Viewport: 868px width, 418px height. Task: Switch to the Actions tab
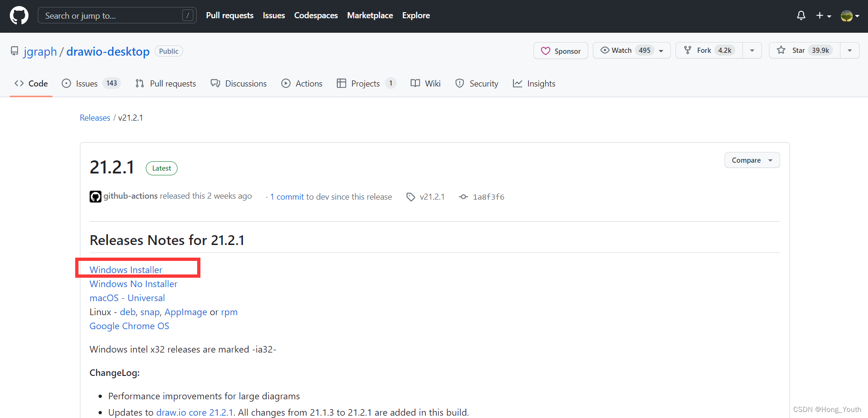pos(302,83)
